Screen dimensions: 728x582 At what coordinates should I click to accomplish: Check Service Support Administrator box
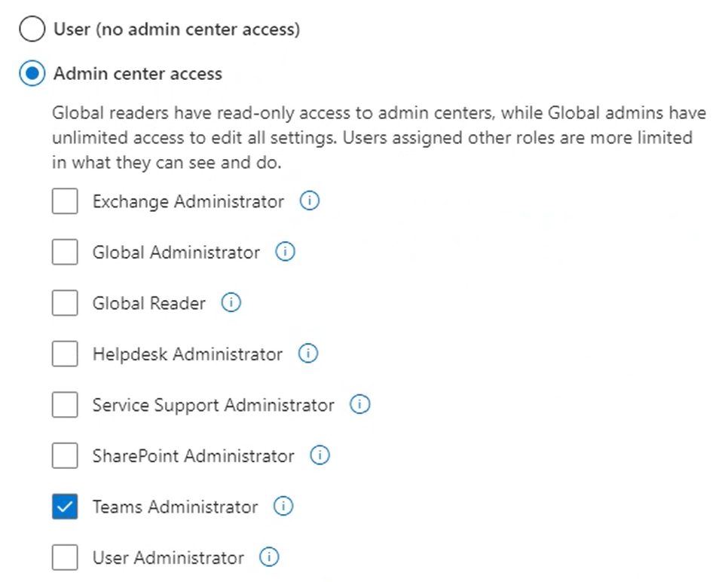click(65, 405)
